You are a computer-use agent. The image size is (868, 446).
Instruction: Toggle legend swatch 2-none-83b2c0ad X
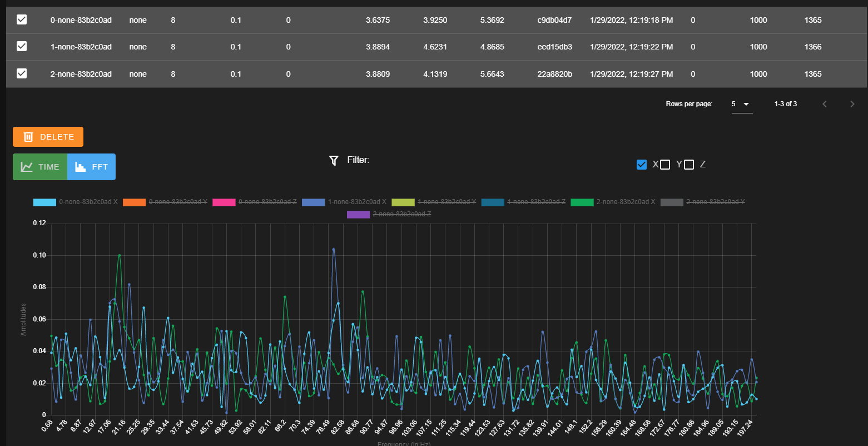point(582,202)
